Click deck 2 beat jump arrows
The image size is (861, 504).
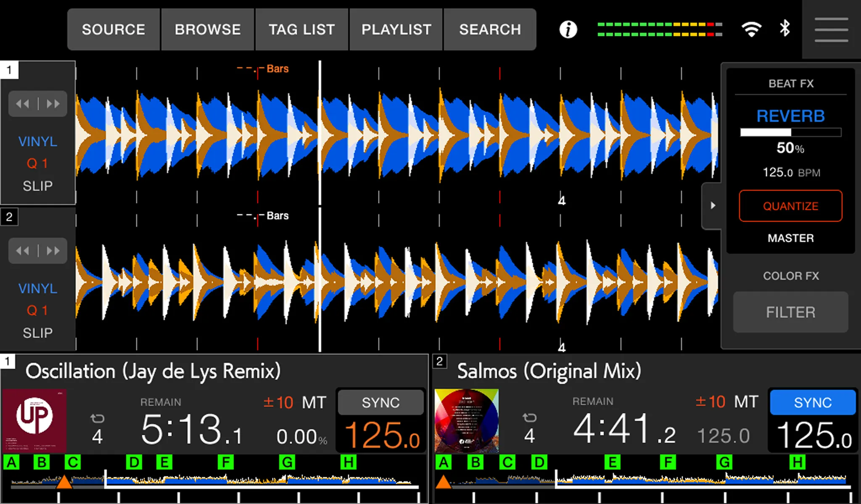[38, 251]
